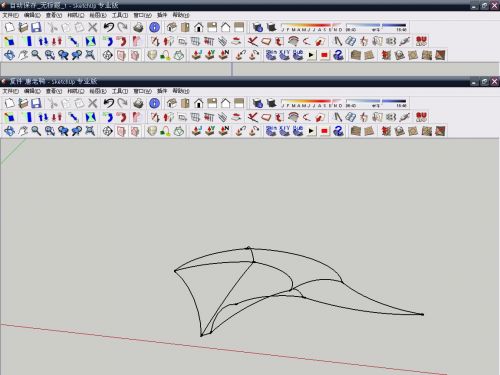Click the upper SketchUp window title bar
This screenshot has height=375, width=500.
(x=233, y=5)
